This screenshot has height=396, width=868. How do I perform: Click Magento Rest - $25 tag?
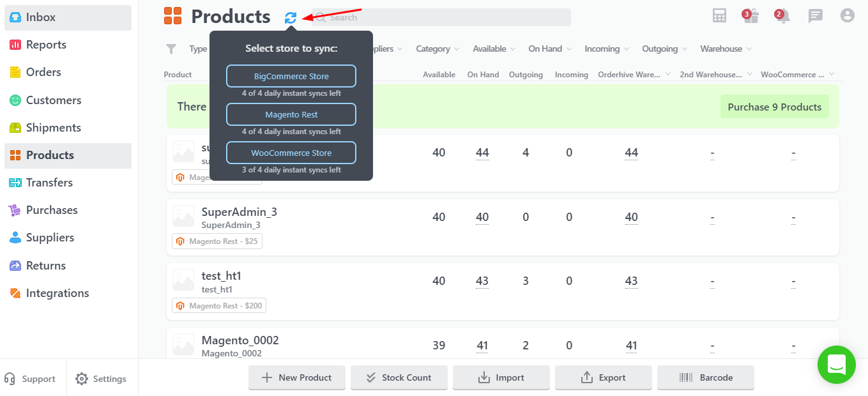(x=217, y=241)
